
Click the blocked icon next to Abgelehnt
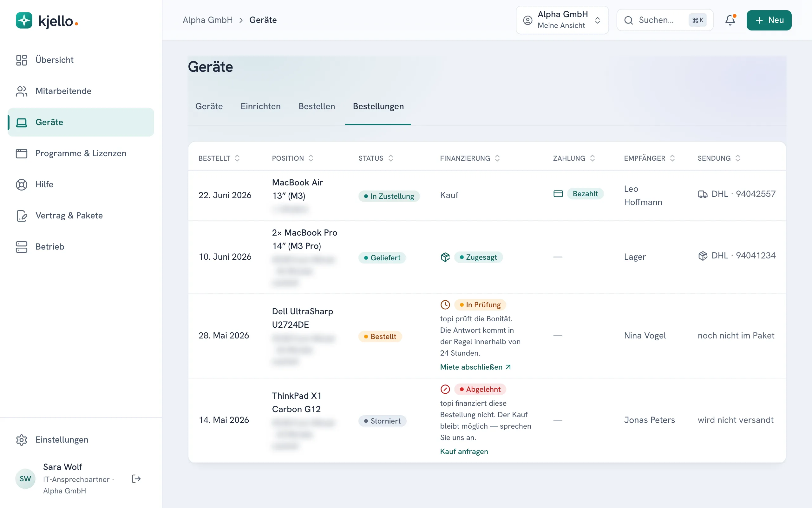tap(445, 389)
